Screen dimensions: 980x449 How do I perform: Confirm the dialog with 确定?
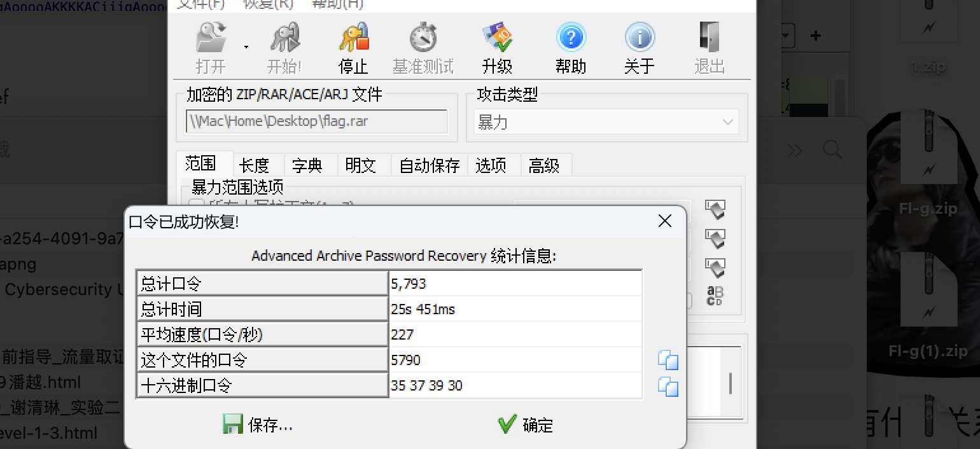coord(525,425)
